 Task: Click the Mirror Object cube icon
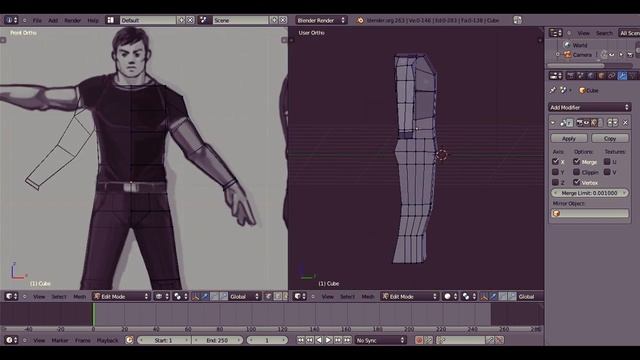click(556, 213)
